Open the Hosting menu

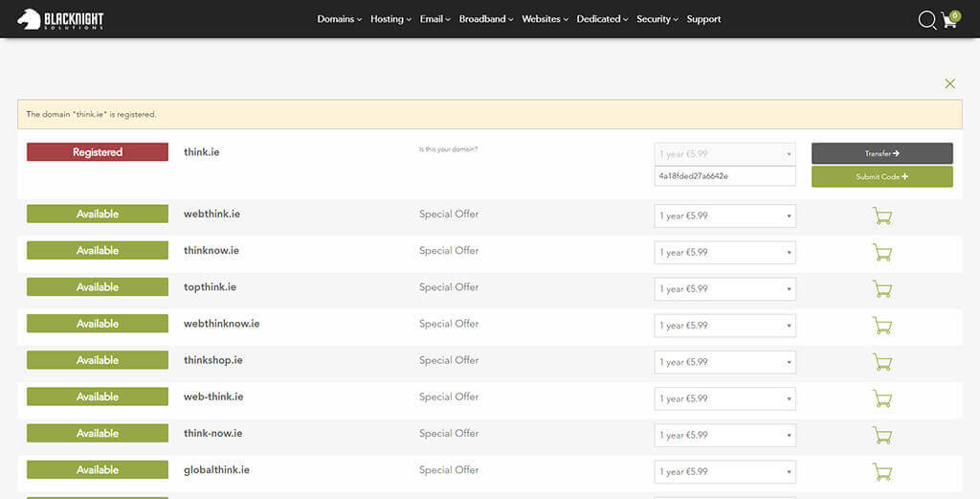[390, 19]
